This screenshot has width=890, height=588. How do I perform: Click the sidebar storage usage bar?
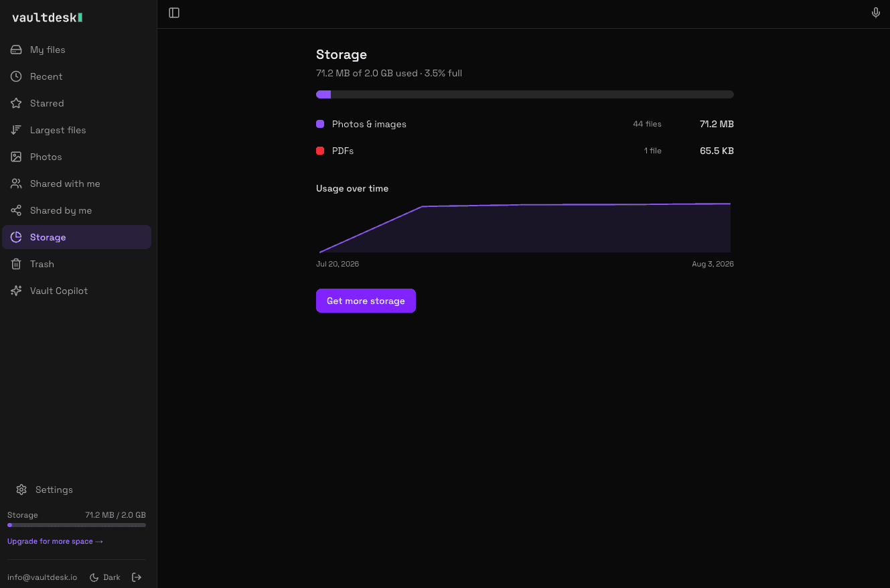coord(76,525)
